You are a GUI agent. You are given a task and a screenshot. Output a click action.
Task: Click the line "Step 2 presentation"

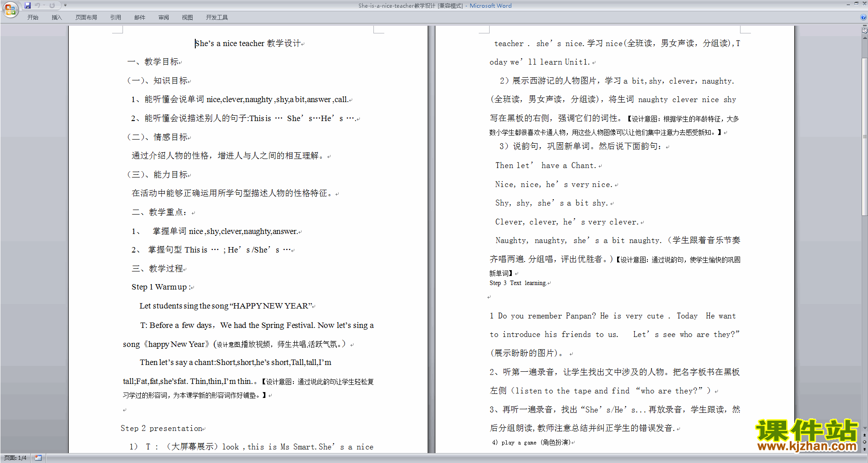(161, 428)
